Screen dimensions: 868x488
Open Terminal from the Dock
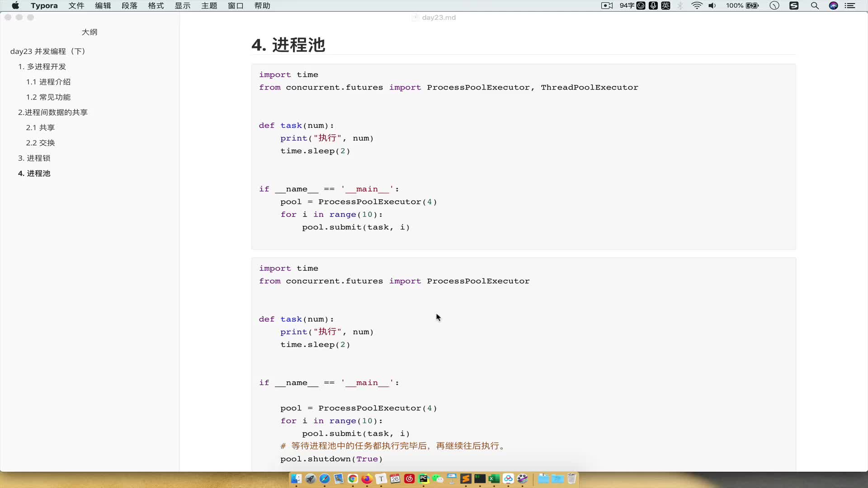(480, 479)
